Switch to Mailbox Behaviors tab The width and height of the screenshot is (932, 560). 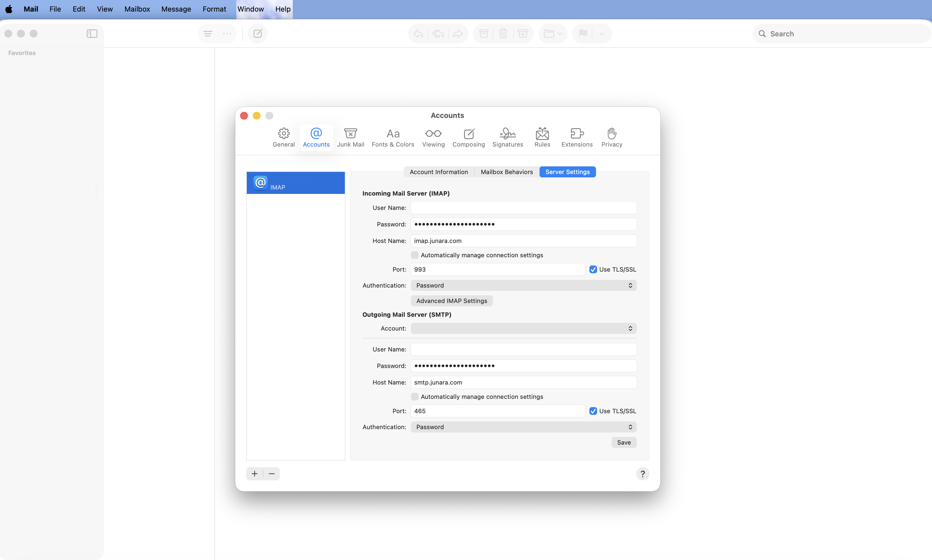(x=506, y=172)
